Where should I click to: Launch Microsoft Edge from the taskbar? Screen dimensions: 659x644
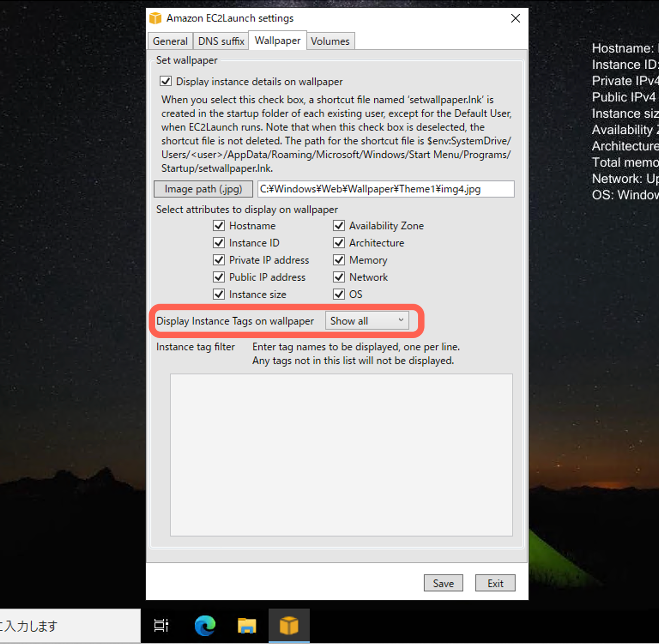[205, 626]
